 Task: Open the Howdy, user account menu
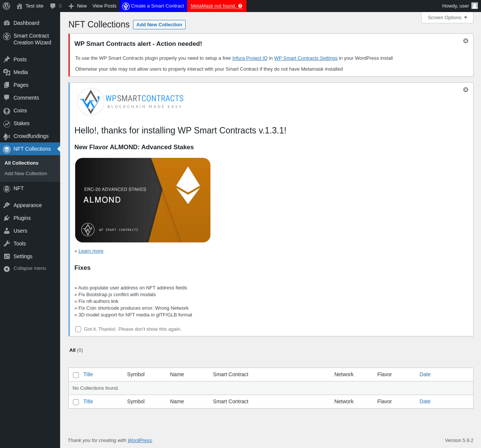(x=460, y=6)
